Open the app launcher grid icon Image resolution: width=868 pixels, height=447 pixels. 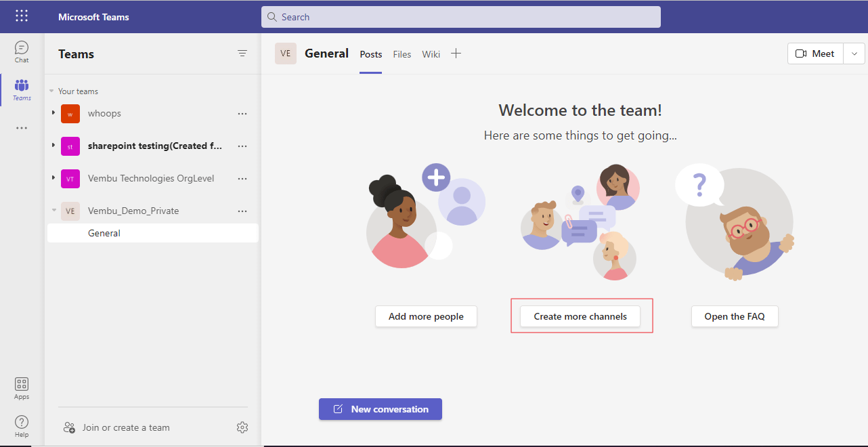[22, 16]
